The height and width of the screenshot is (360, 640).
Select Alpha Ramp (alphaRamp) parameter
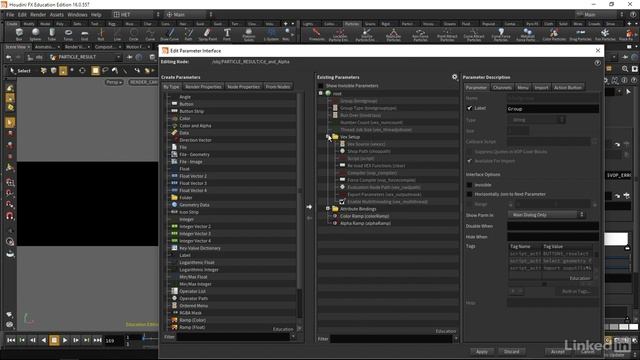click(365, 223)
